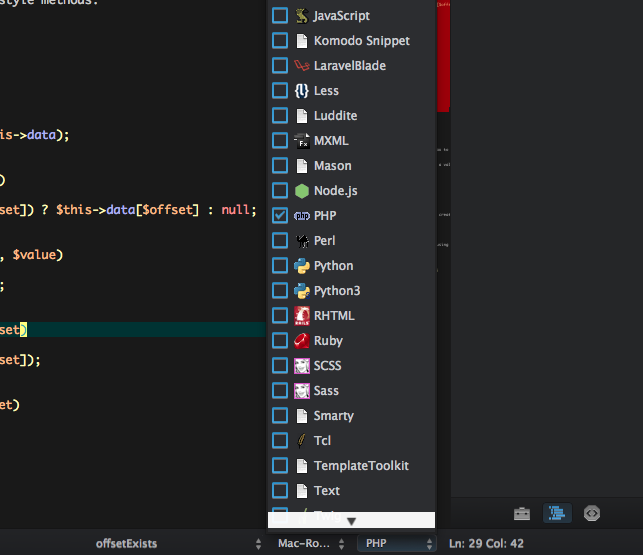Click the green Node.js hexagon icon
Screen dimensions: 643x555
(301, 190)
